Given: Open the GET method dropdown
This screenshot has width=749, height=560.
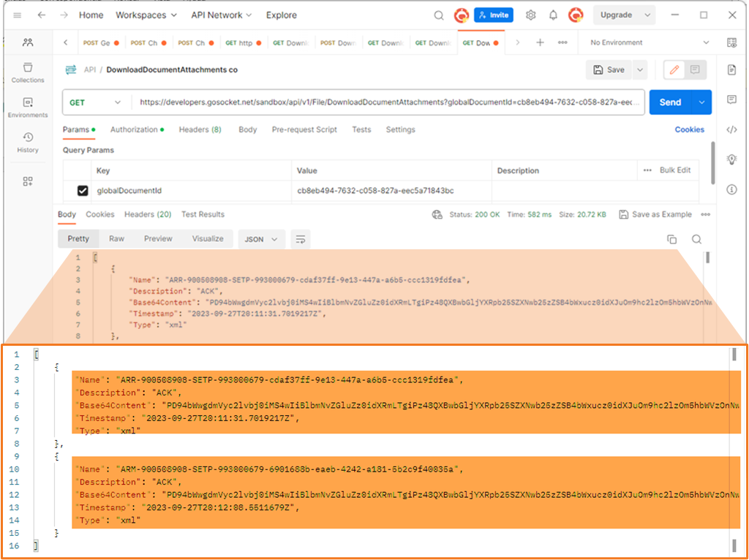Looking at the screenshot, I should click(x=95, y=102).
